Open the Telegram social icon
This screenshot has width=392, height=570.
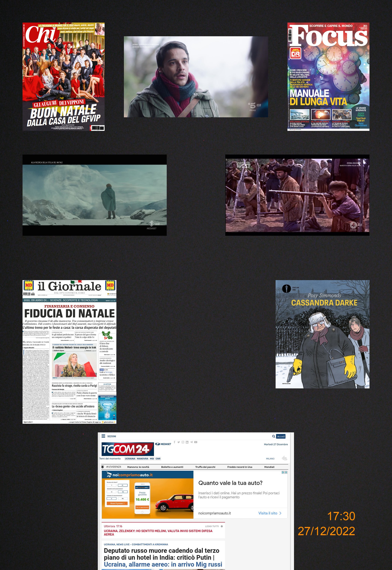coord(191,442)
